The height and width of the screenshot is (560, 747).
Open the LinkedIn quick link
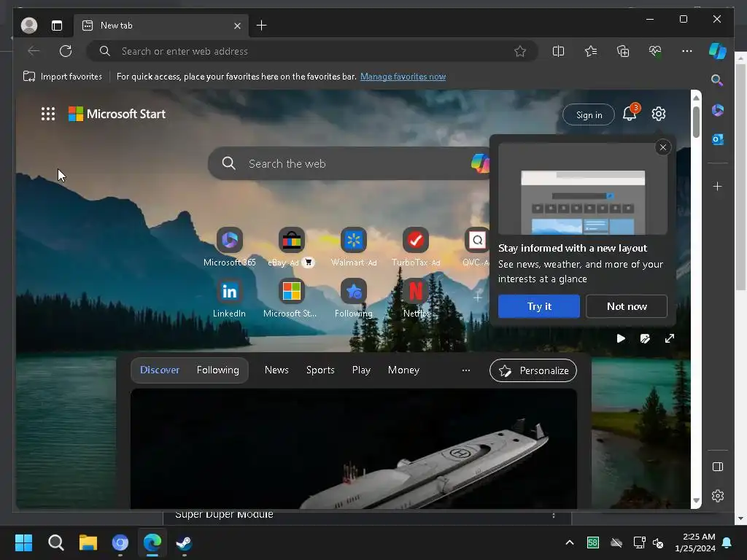229,298
